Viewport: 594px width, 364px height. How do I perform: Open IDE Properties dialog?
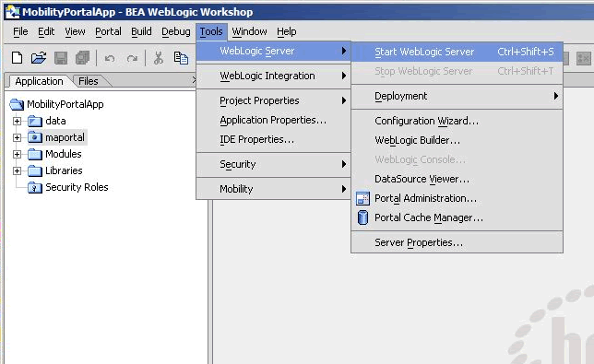coord(273,139)
